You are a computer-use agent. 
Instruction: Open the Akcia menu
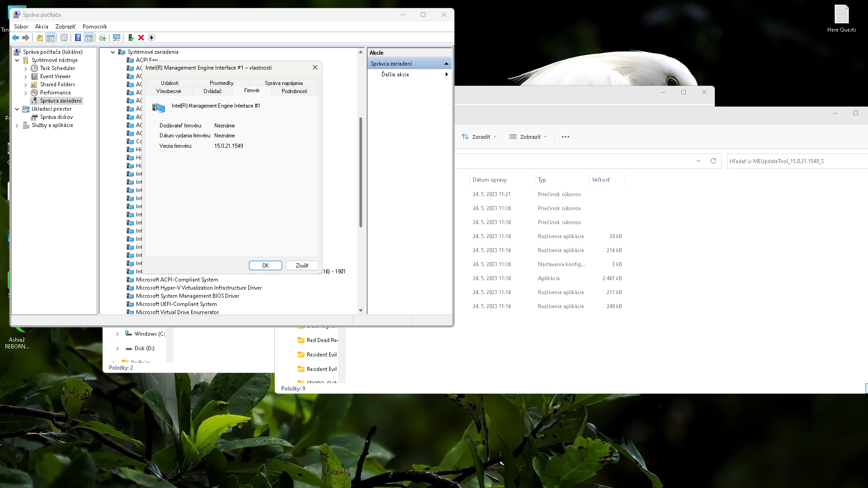(42, 27)
